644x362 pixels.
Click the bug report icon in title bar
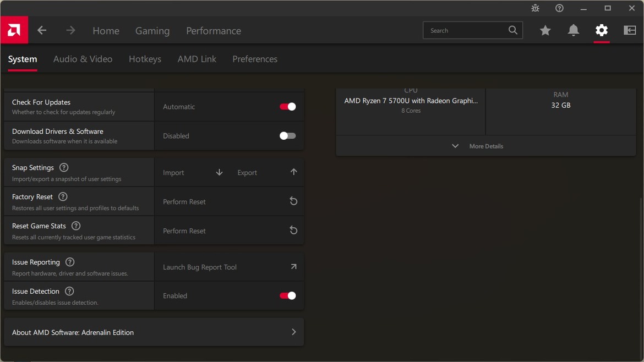coord(535,8)
